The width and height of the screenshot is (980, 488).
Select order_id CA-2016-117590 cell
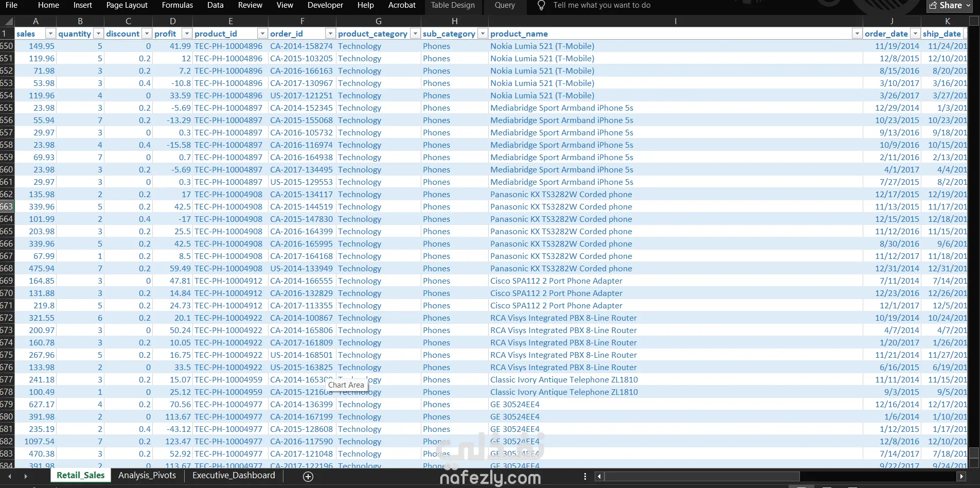(302, 441)
